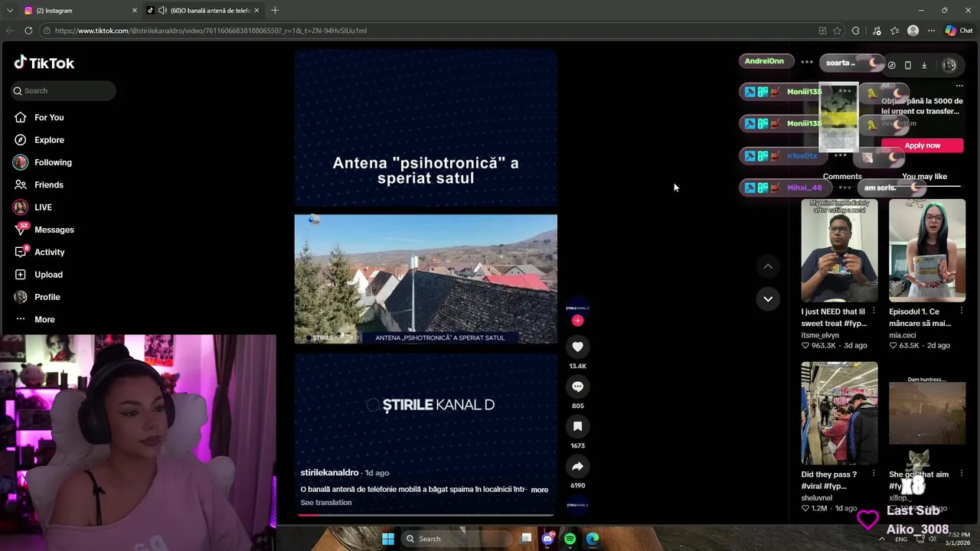The width and height of the screenshot is (980, 551).
Task: Seek on the video progress bar
Action: (x=426, y=515)
